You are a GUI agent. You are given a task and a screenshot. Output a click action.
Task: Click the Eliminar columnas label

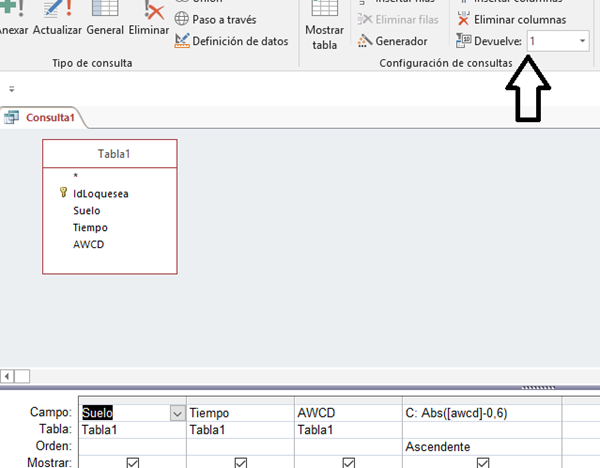point(520,20)
